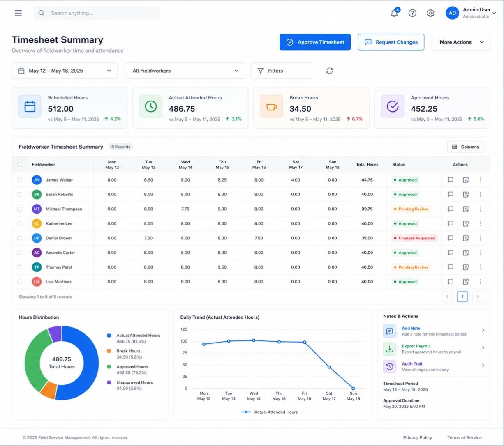Open three-dot menu for James Walker
This screenshot has width=504, height=446.
(x=481, y=180)
